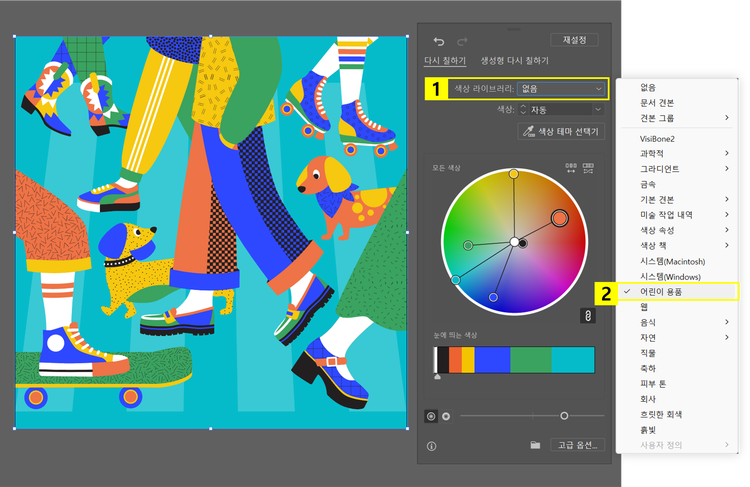Image resolution: width=750 pixels, height=487 pixels.
Task: Choose 시스템(Macintosh) library
Action: pyautogui.click(x=673, y=261)
